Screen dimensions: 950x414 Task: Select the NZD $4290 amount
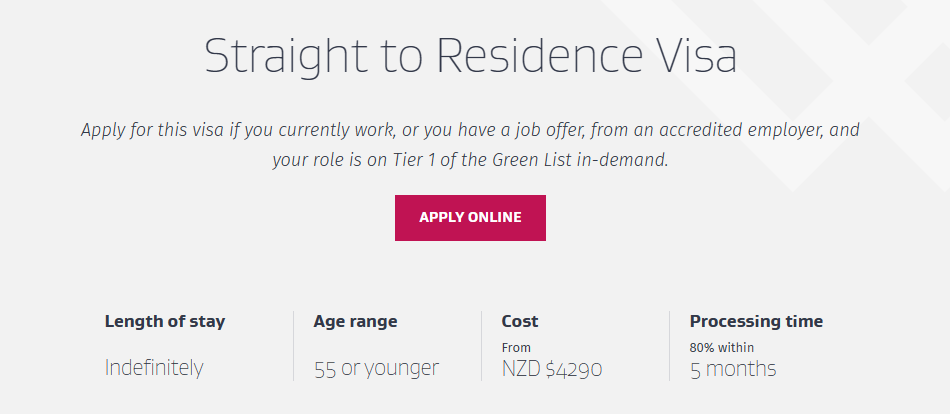click(x=552, y=369)
